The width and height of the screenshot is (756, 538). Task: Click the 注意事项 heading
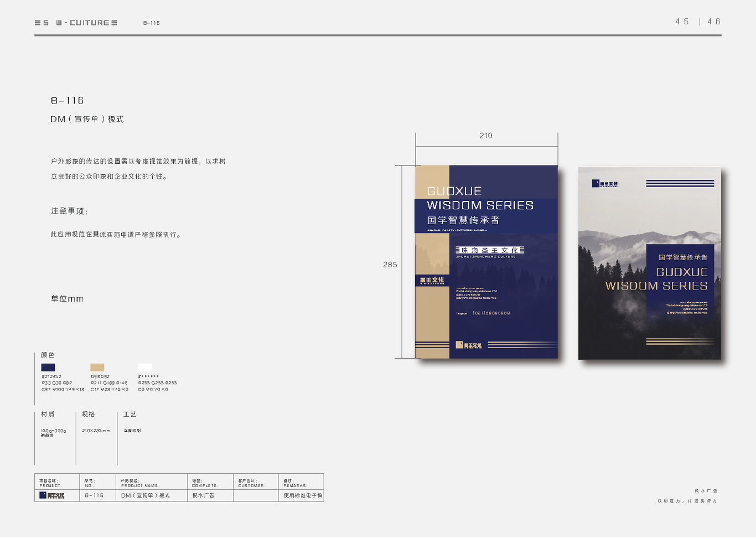click(69, 211)
